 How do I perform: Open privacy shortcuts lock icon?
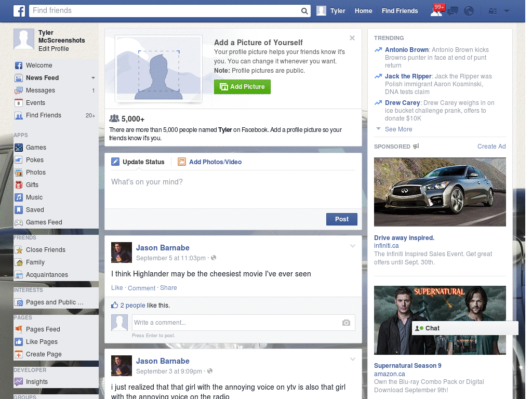coord(493,11)
